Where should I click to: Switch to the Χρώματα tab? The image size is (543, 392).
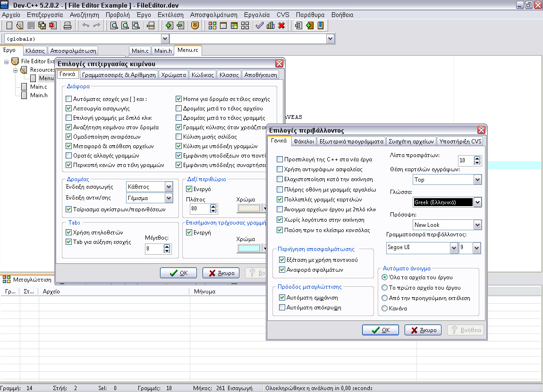(x=173, y=75)
